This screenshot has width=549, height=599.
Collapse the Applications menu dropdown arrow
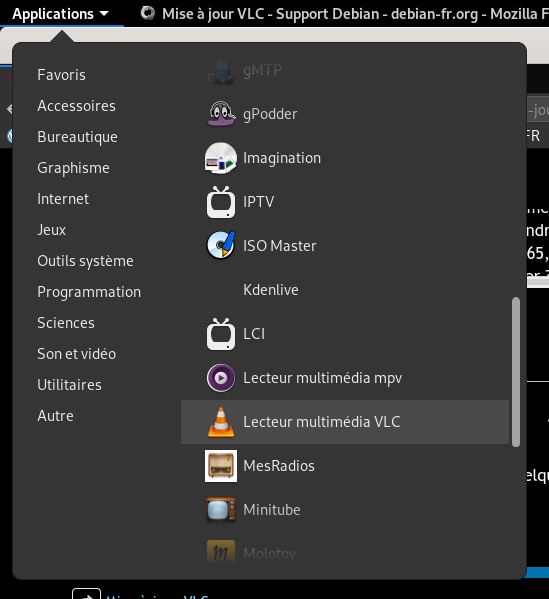point(104,14)
